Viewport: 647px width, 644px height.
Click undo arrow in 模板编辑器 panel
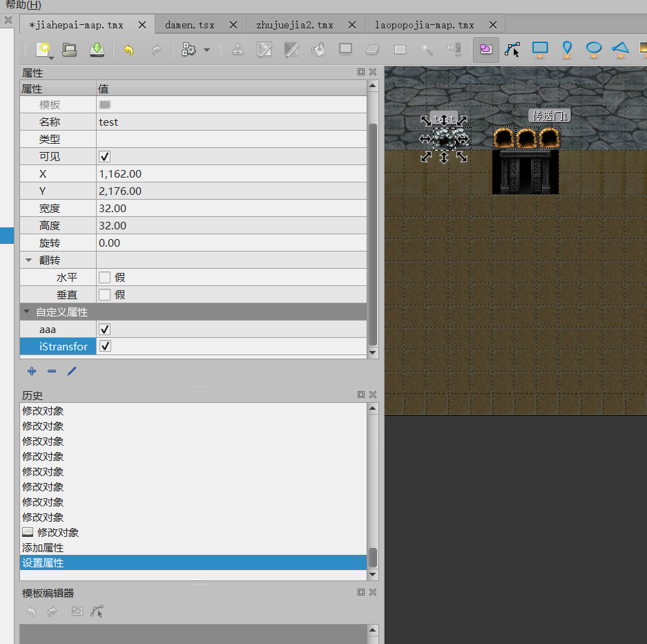(31, 612)
